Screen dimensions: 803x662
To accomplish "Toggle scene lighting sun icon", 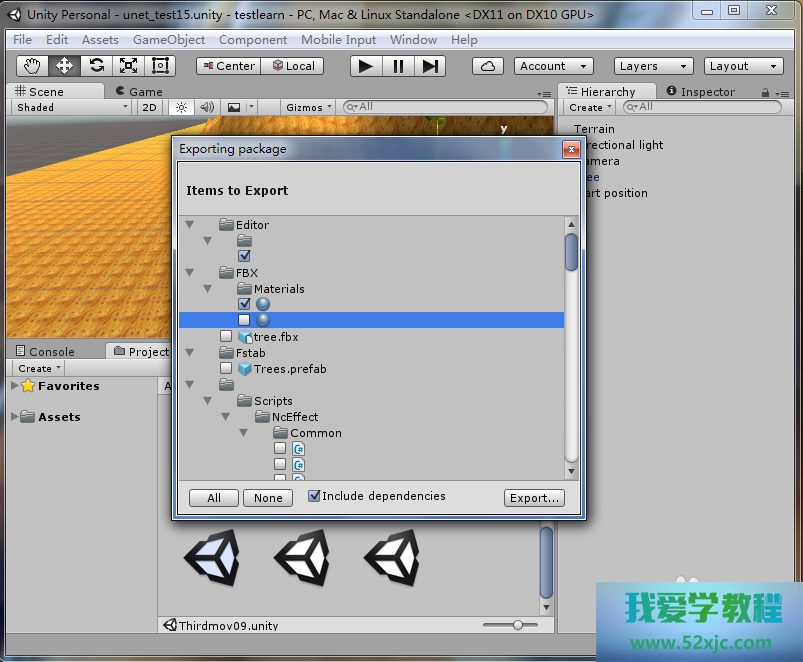I will click(x=181, y=107).
